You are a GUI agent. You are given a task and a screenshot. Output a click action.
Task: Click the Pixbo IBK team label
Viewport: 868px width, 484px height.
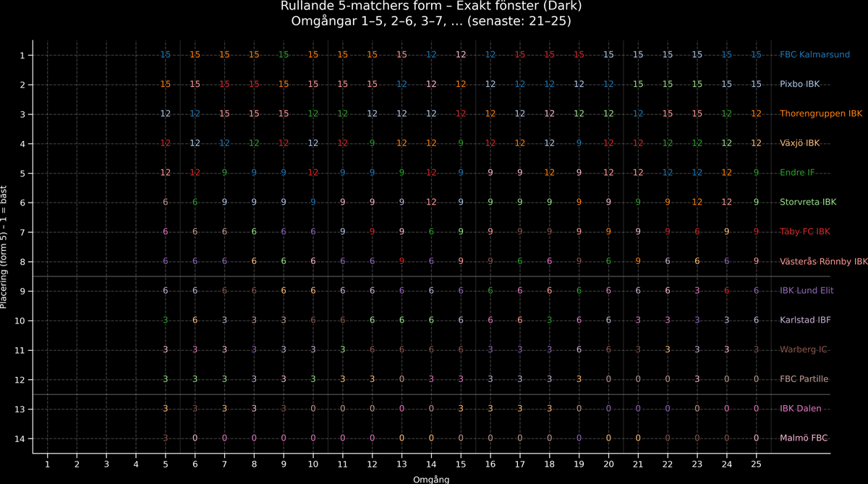click(801, 85)
